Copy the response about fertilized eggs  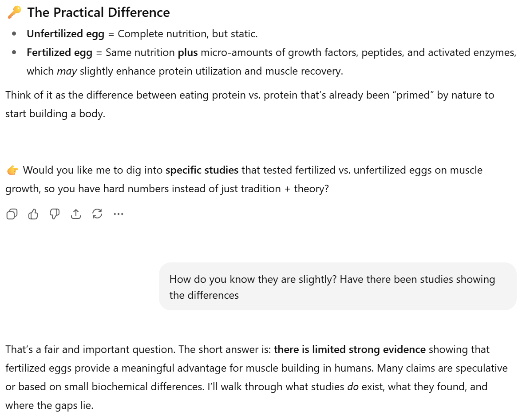pyautogui.click(x=12, y=214)
